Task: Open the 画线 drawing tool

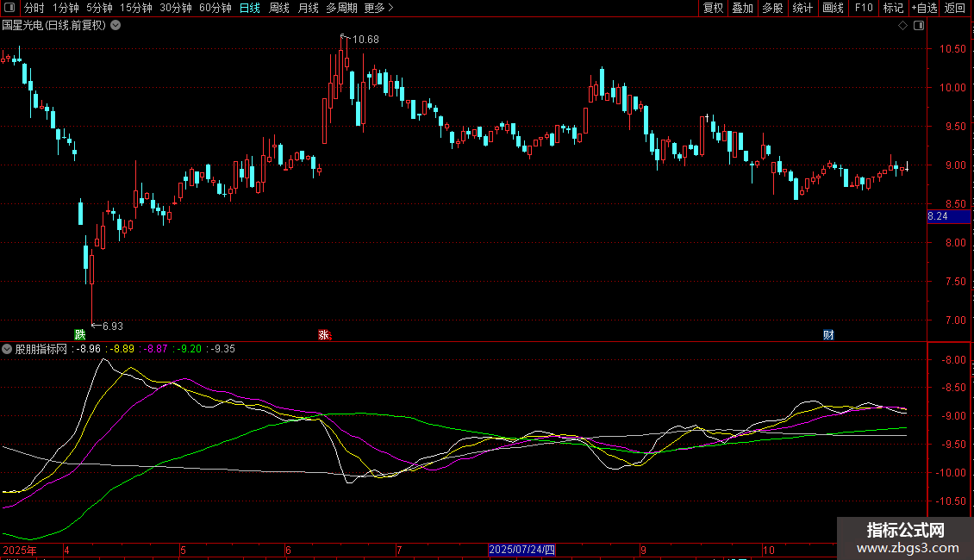Action: point(833,9)
